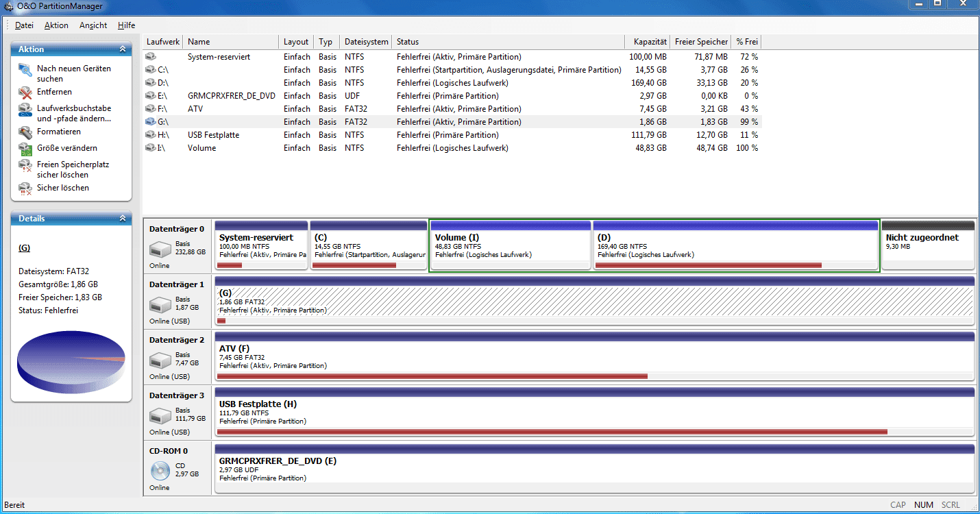Click the search for new devices icon

click(25, 69)
